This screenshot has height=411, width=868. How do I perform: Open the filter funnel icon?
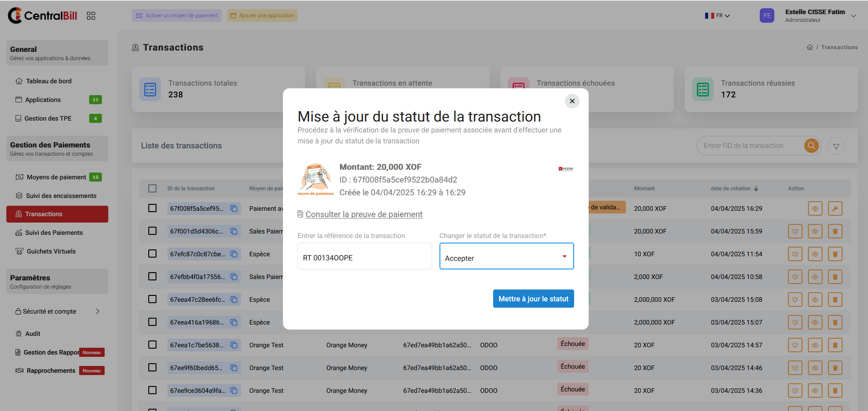pos(836,146)
